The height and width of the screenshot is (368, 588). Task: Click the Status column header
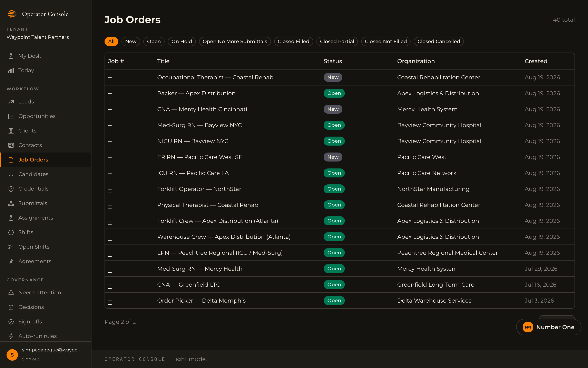tap(333, 61)
